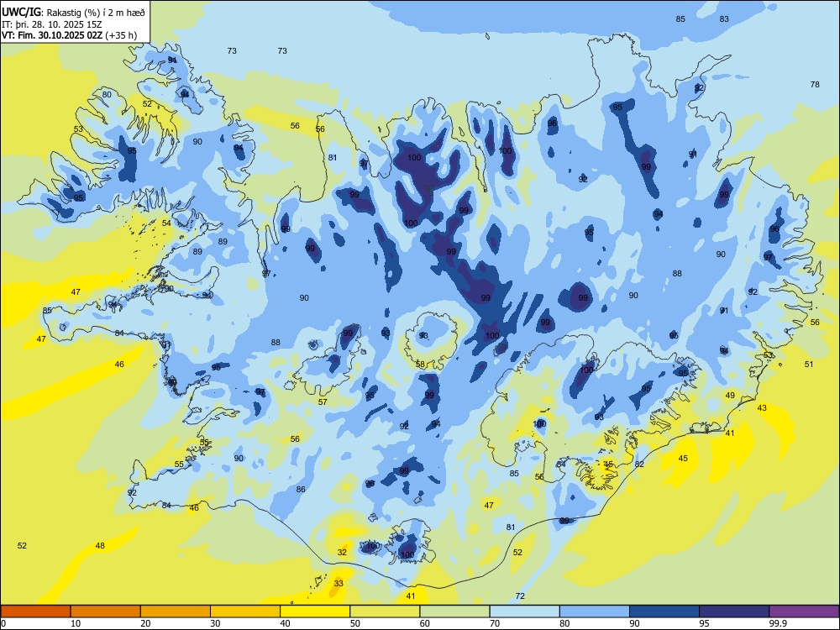Click the '57' humidity value in west-central highlands
The width and height of the screenshot is (840, 630).
click(x=323, y=402)
